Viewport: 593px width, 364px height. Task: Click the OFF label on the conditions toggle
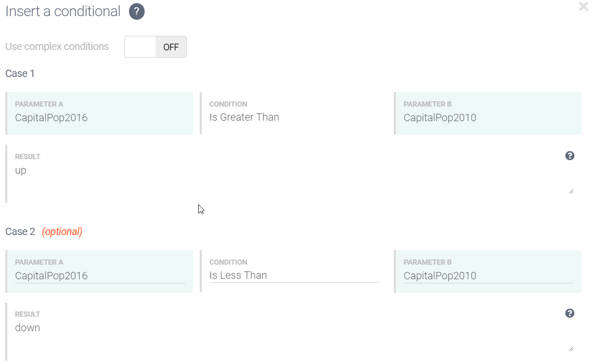click(171, 47)
